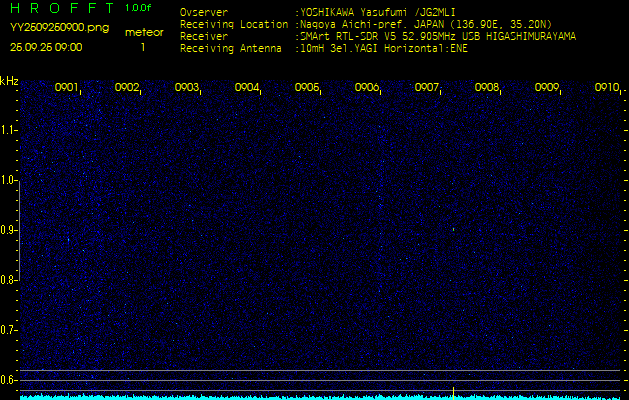This screenshot has width=629, height=400.
Task: Click the filename YY2509260900.png
Action: click(x=59, y=28)
